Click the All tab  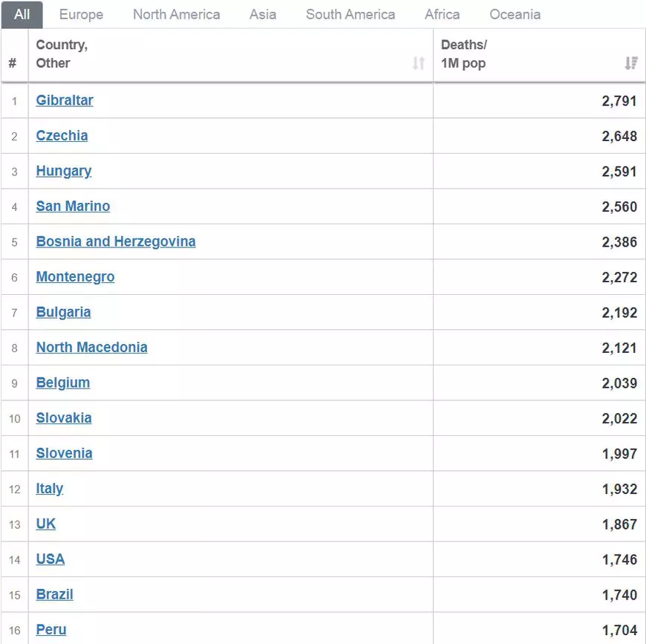tap(22, 14)
